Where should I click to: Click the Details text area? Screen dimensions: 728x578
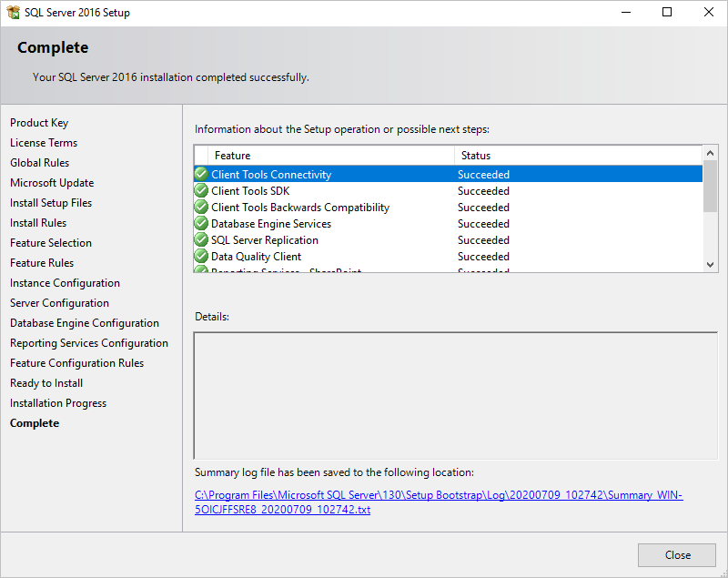[456, 396]
